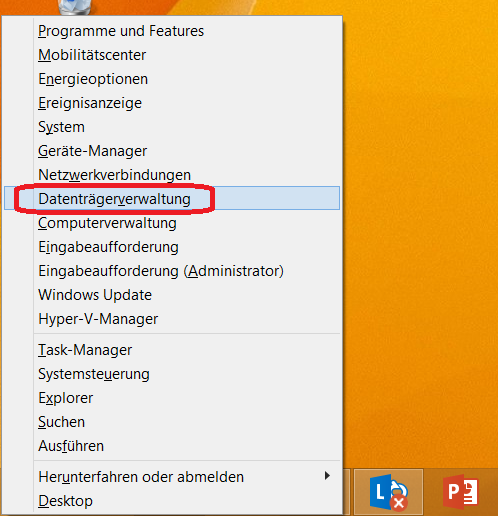Image resolution: width=498 pixels, height=517 pixels.
Task: Open the Recycle Bin desktop icon
Action: (75, 7)
